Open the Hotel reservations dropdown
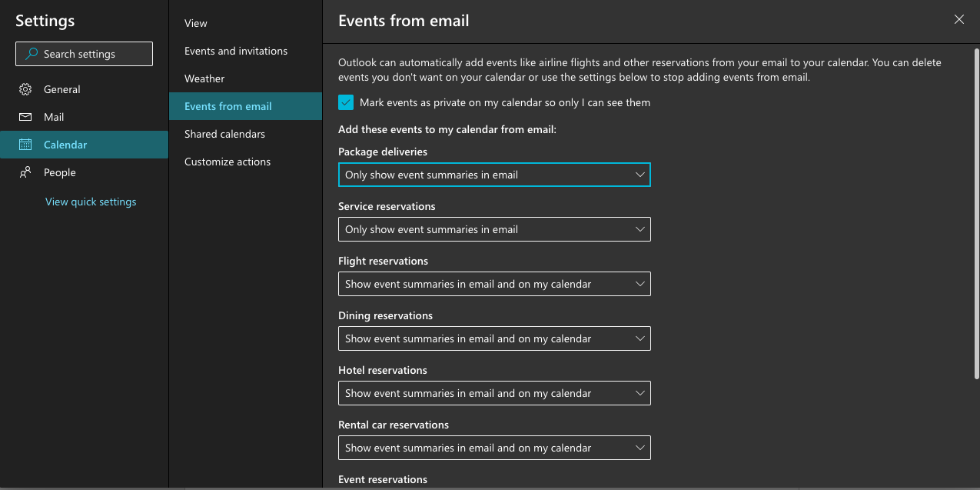The image size is (980, 490). 494,393
